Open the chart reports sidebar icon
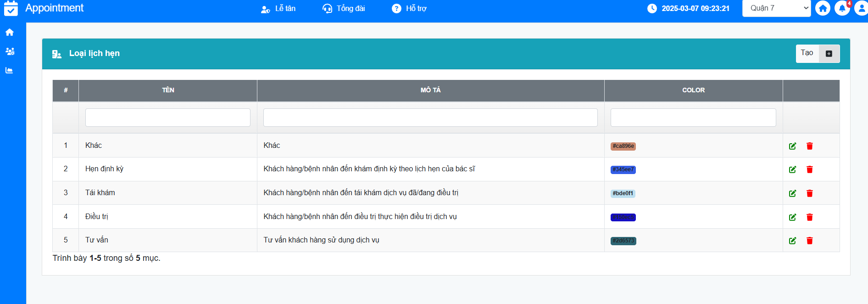Image resolution: width=868 pixels, height=304 pixels. point(10,70)
